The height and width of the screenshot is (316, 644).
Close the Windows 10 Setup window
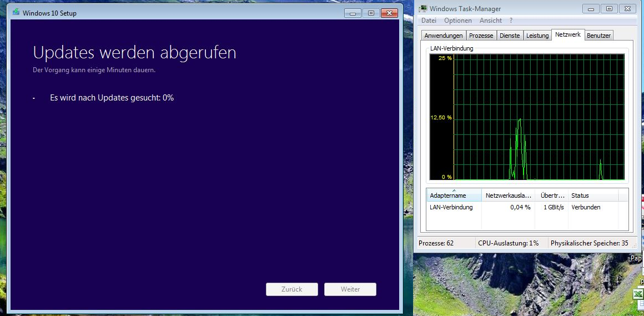(x=389, y=13)
